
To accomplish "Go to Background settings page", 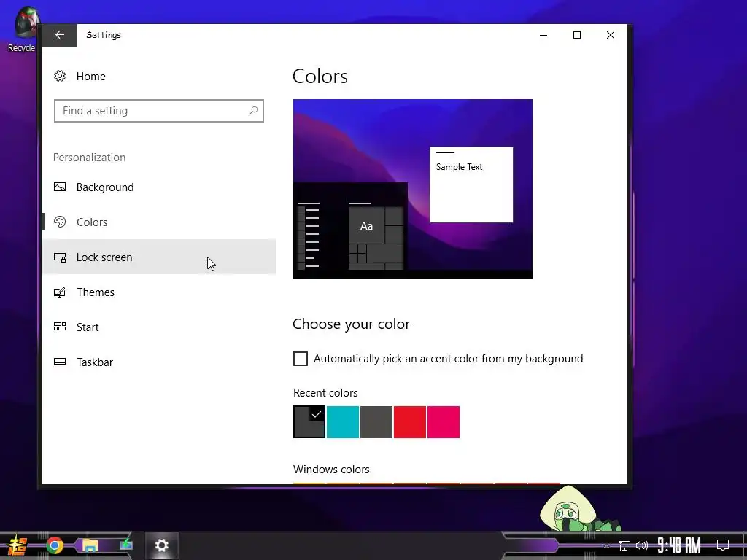I will coord(159,187).
